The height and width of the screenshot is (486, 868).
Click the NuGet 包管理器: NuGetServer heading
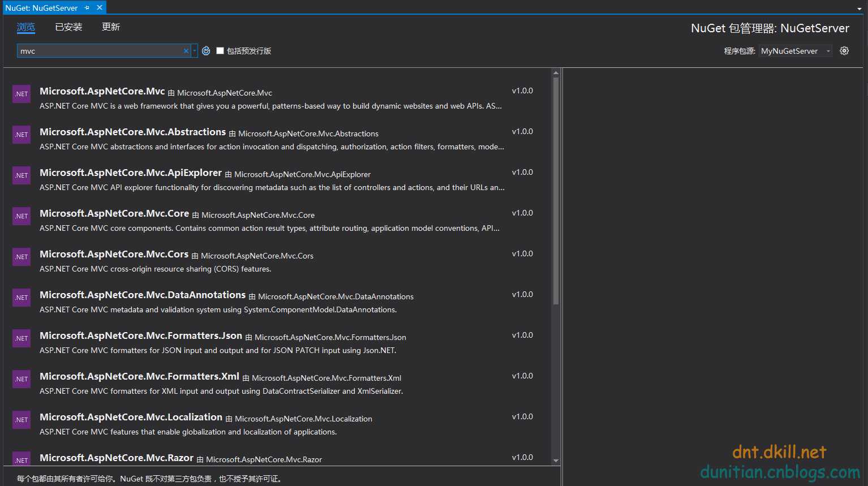(770, 28)
